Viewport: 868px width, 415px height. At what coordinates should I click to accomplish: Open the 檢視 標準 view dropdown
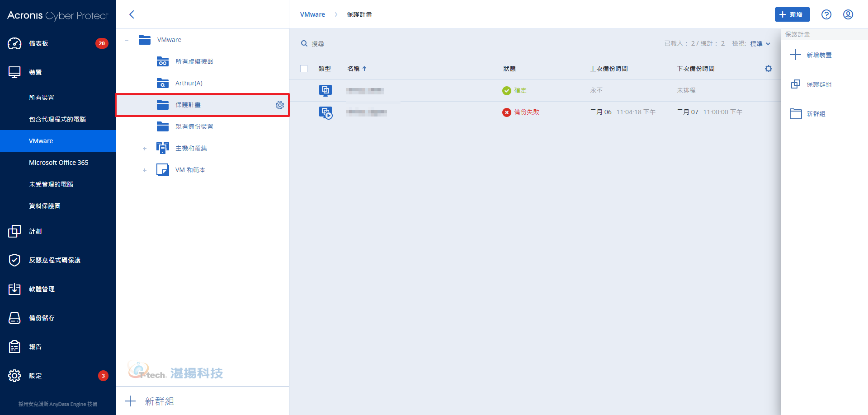[760, 44]
